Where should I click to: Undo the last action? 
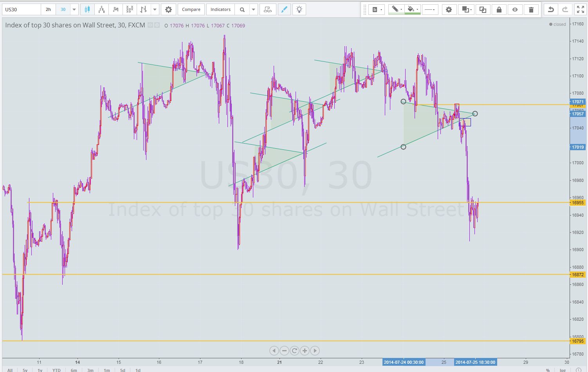pos(551,9)
